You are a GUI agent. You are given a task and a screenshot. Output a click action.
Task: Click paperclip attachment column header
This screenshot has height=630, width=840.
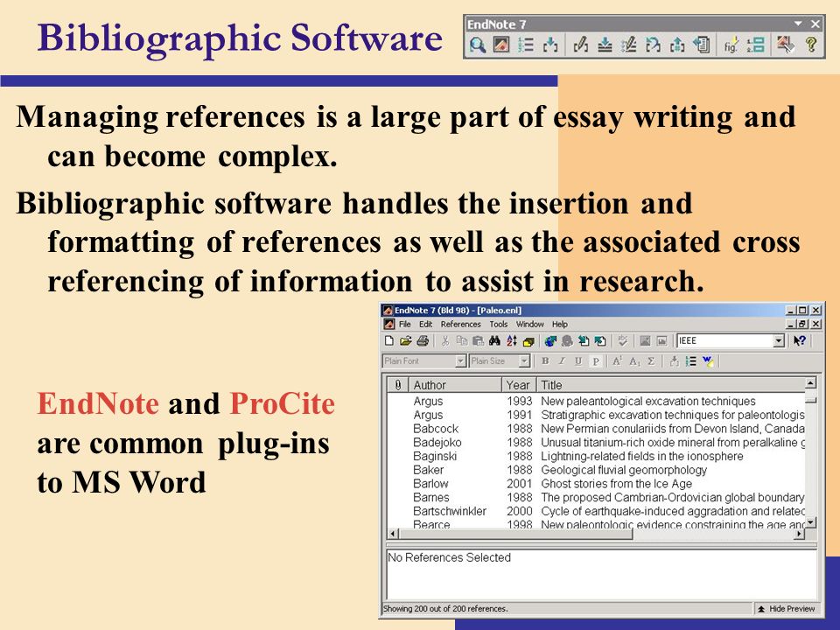(x=397, y=385)
